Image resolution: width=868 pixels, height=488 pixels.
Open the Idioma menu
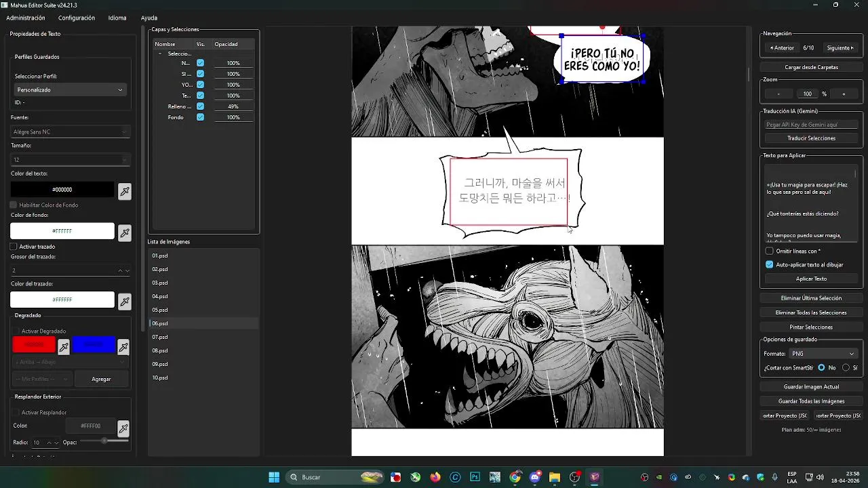117,18
